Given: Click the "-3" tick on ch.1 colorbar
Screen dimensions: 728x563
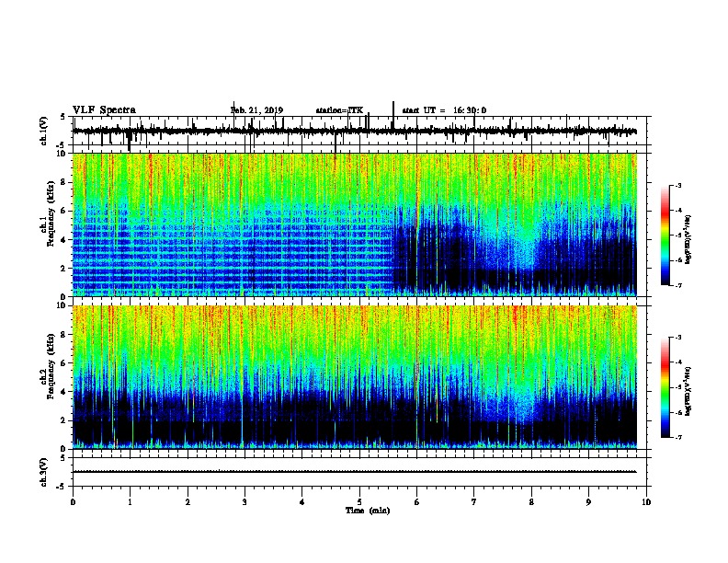Looking at the screenshot, I should click(x=677, y=186).
